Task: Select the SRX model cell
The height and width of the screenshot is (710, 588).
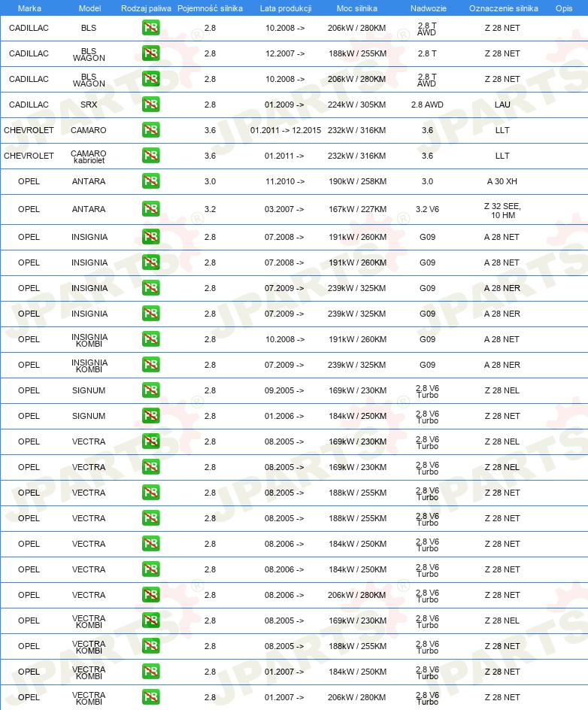Action: 89,105
